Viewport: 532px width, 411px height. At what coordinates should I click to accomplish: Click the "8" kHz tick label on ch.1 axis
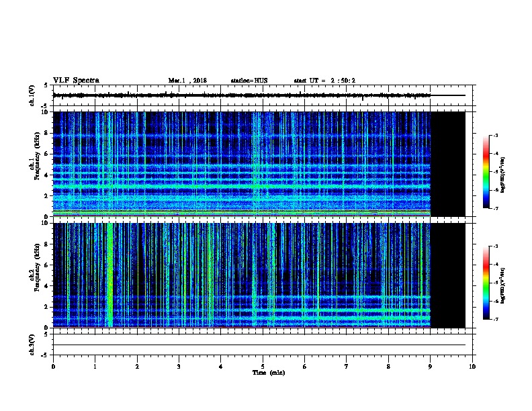46,133
